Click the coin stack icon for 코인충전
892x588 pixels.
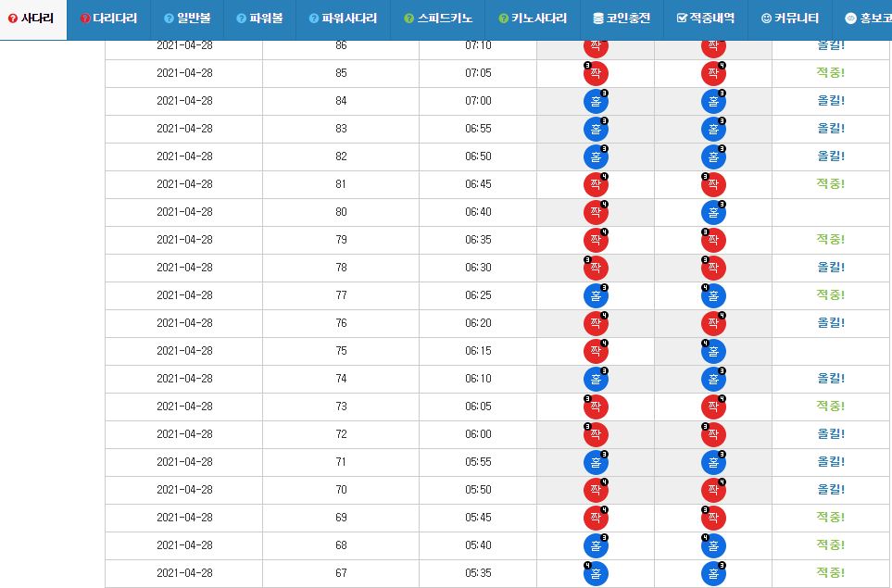(597, 19)
